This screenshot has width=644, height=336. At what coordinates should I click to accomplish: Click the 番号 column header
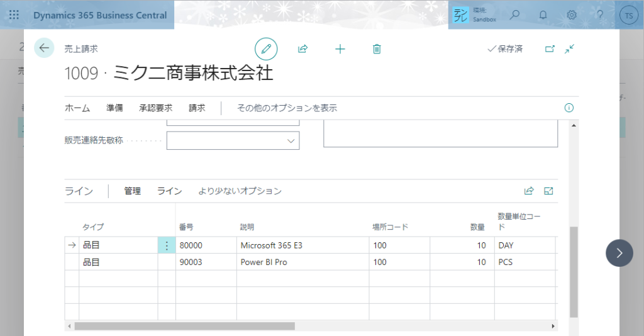point(186,227)
